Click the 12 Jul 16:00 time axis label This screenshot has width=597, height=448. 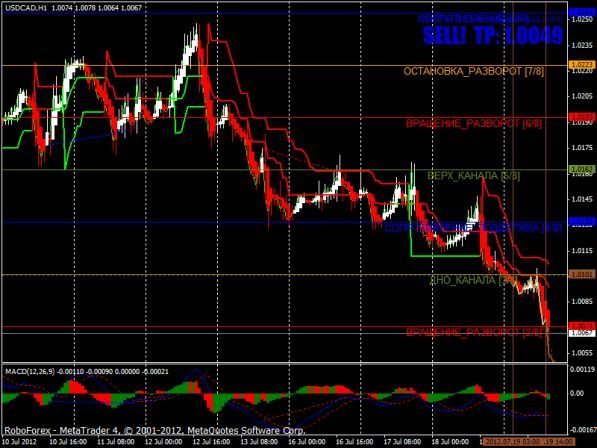coord(211,442)
